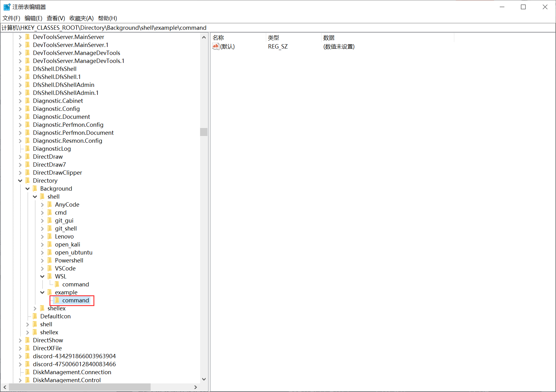Expand the shellex node under Background

35,308
